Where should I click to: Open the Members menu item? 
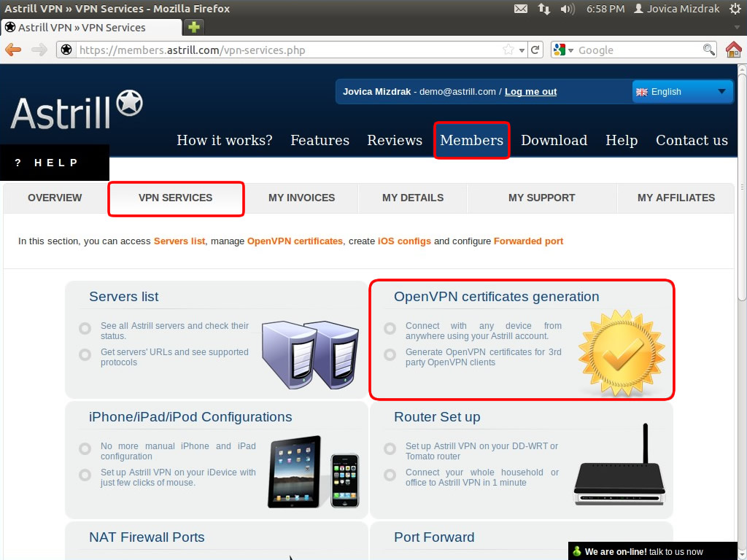tap(472, 140)
